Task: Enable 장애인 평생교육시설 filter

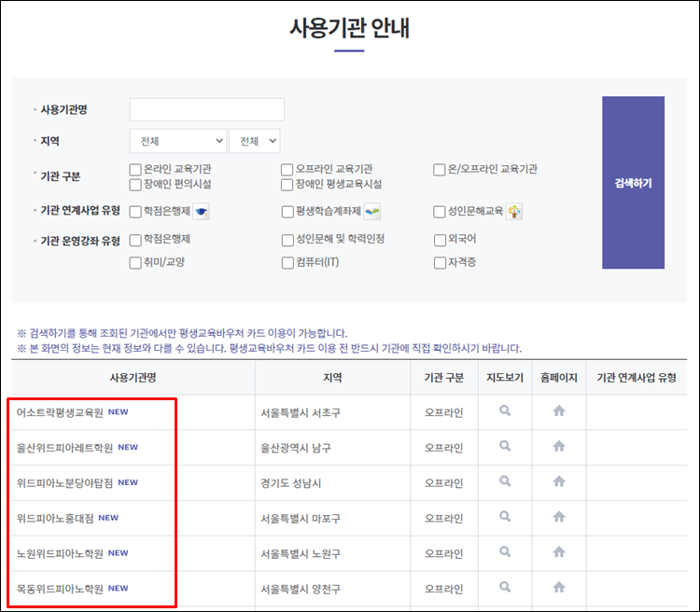Action: coord(287,185)
